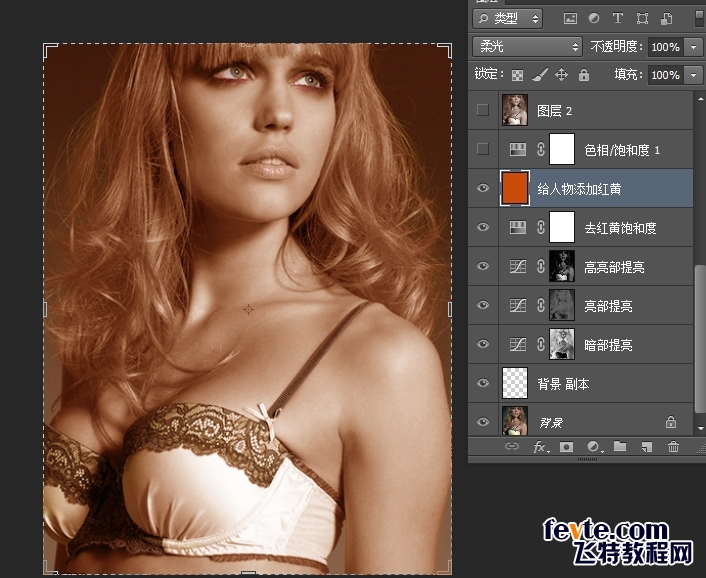Show hidden layer 图层 2
This screenshot has height=578, width=706.
(x=483, y=110)
